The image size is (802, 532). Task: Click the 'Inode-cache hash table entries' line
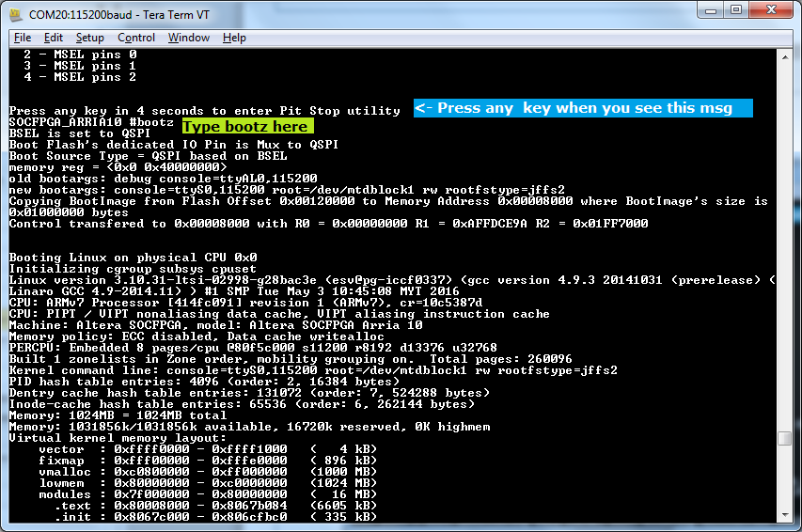[242, 404]
